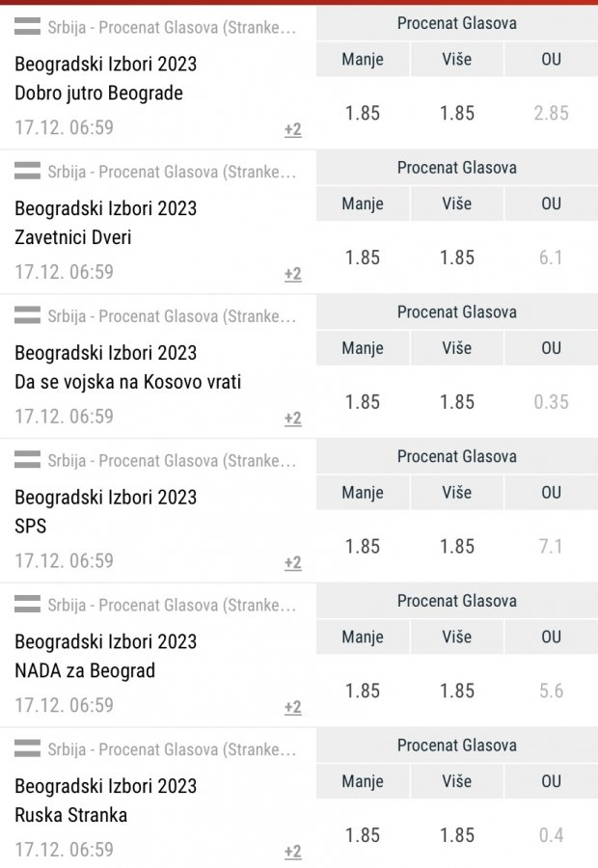Bet Manje 1.85 on NADA za Beograd
This screenshot has width=598, height=868.
pos(363,691)
